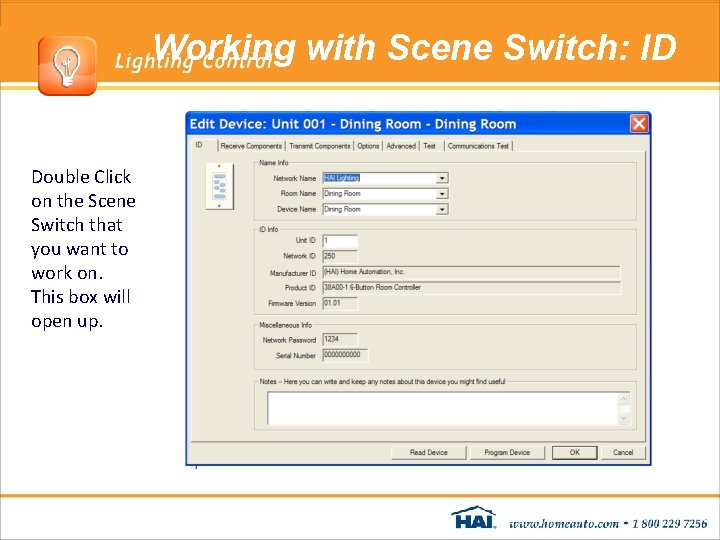Viewport: 720px width, 540px height.
Task: Click the Serial Number field
Action: [x=345, y=355]
